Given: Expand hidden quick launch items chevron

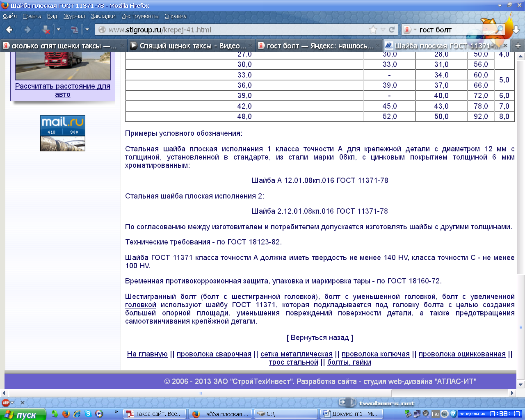Looking at the screenshot, I should [x=116, y=412].
